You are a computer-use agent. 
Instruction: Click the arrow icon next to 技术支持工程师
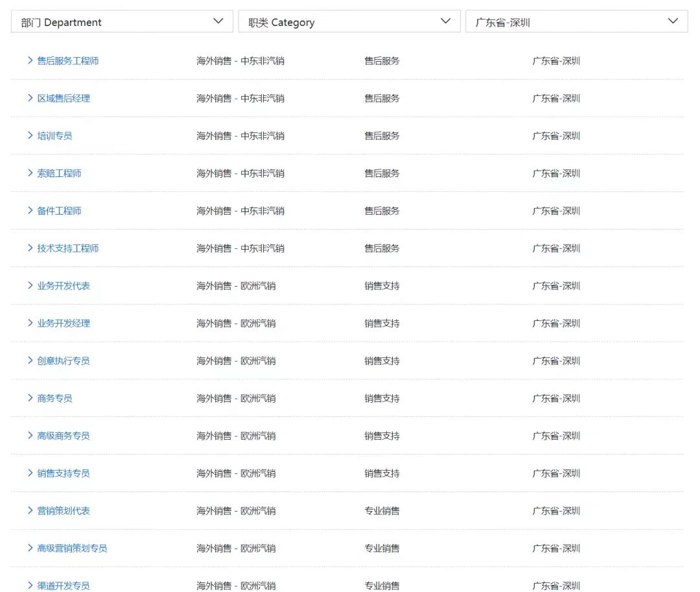coord(30,248)
